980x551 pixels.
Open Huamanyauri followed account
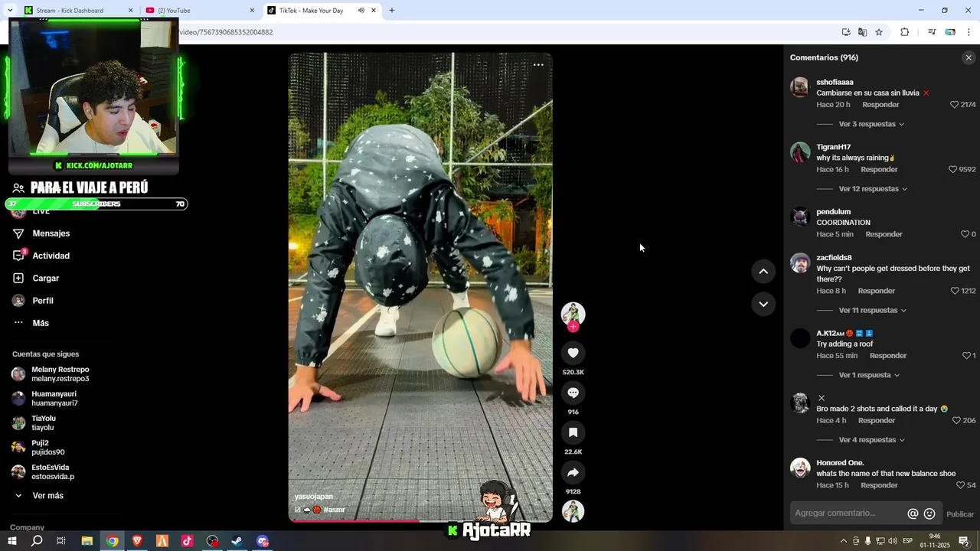[x=44, y=399]
